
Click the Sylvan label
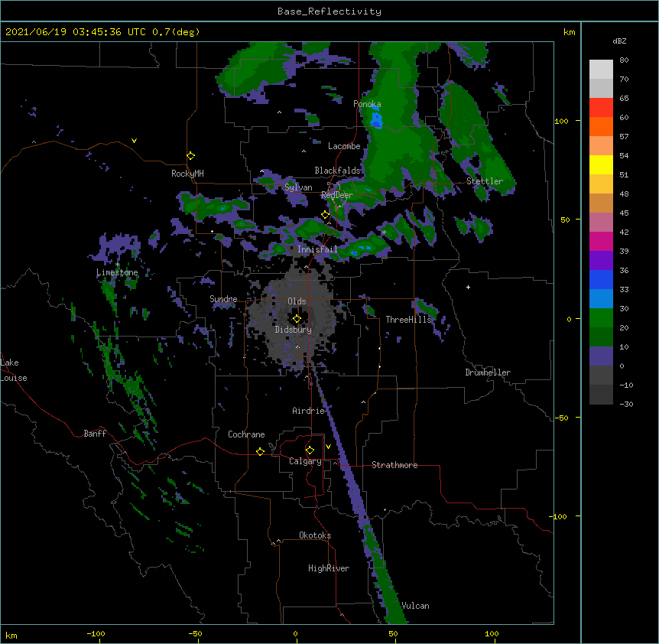pyautogui.click(x=298, y=187)
